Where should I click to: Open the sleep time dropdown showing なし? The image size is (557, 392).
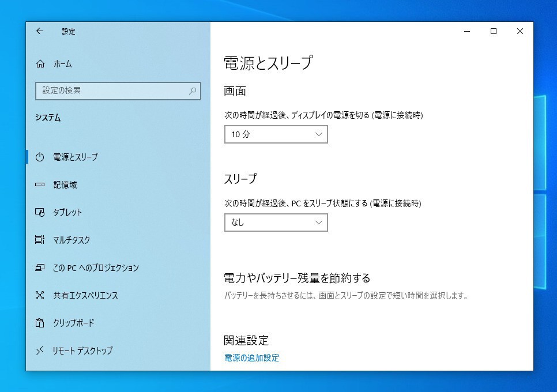click(x=276, y=223)
